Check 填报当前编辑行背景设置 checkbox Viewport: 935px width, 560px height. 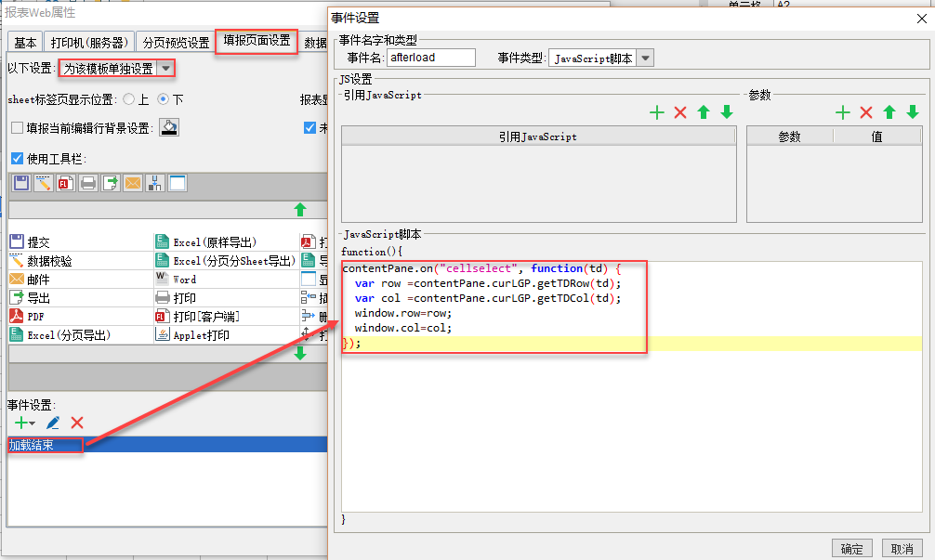tap(18, 127)
